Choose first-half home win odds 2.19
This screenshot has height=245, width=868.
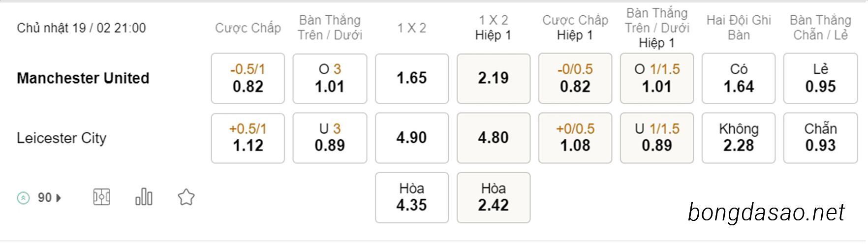pos(494,78)
